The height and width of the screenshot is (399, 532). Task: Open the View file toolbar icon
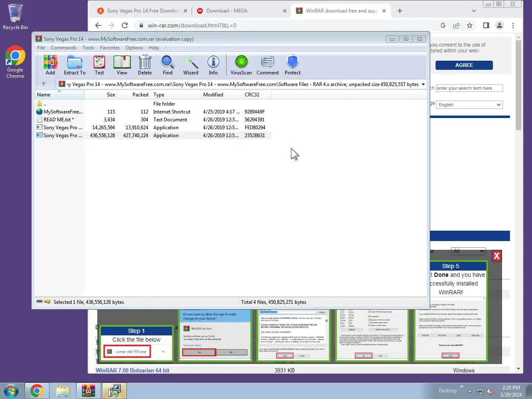tap(122, 65)
